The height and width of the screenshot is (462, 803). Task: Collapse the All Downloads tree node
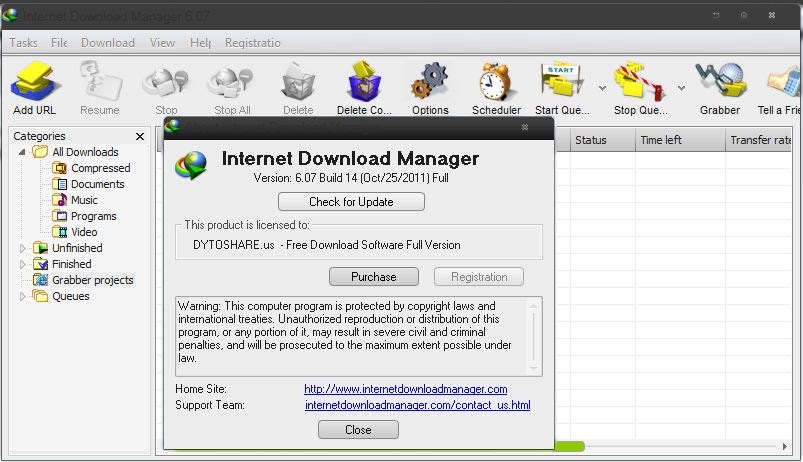click(22, 152)
